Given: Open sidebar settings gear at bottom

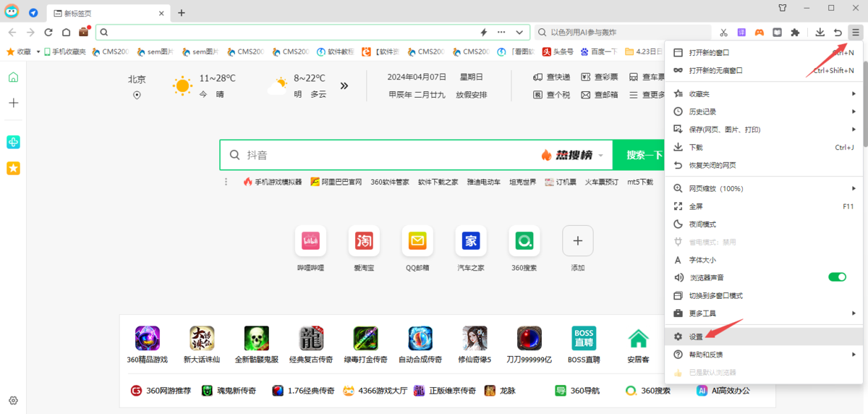Looking at the screenshot, I should pos(13,400).
